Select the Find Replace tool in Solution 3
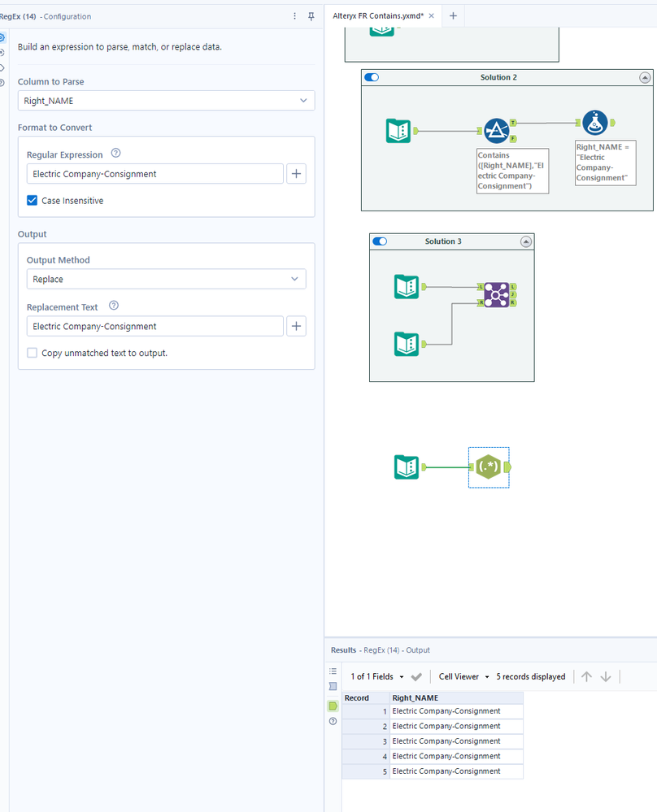This screenshot has height=812, width=657. (x=496, y=295)
